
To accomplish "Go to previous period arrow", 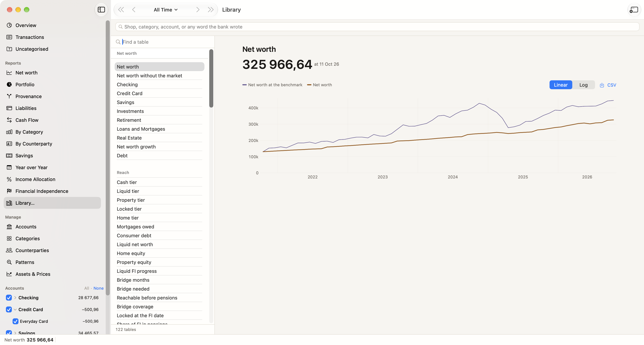I will click(134, 10).
